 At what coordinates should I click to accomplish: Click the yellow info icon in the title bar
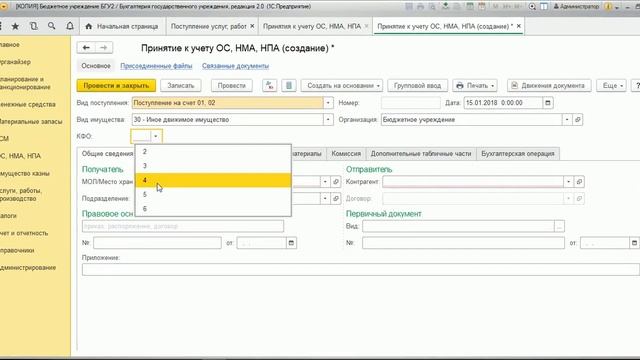pyautogui.click(x=608, y=7)
